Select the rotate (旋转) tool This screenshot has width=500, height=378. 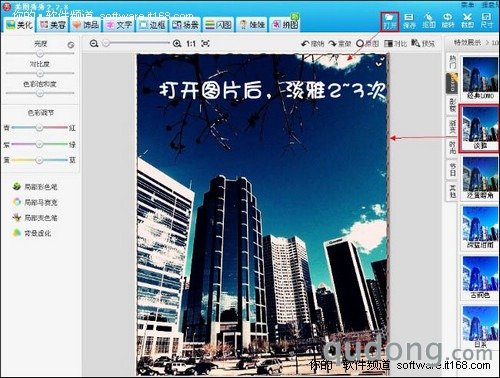[x=448, y=21]
